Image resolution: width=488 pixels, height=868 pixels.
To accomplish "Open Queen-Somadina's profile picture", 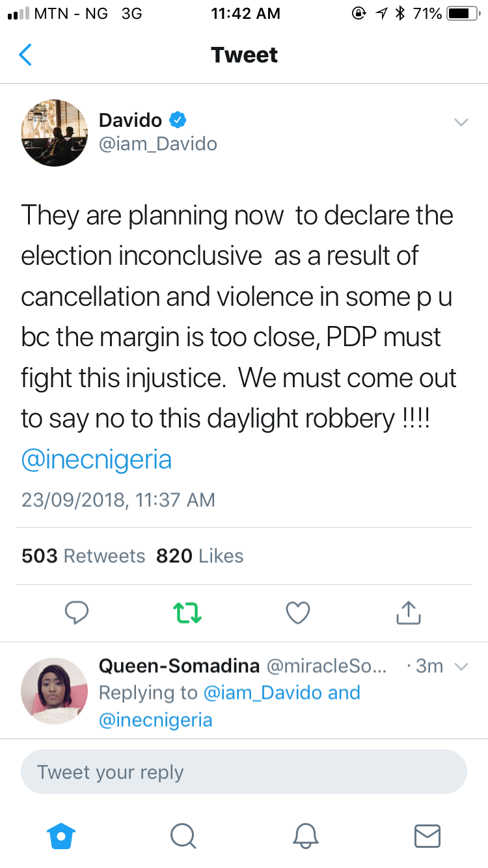I will (54, 690).
